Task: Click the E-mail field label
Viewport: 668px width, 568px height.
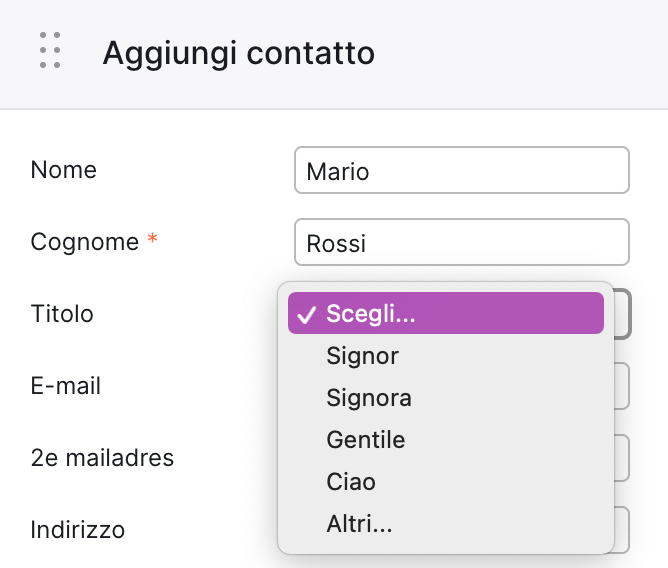Action: (66, 386)
